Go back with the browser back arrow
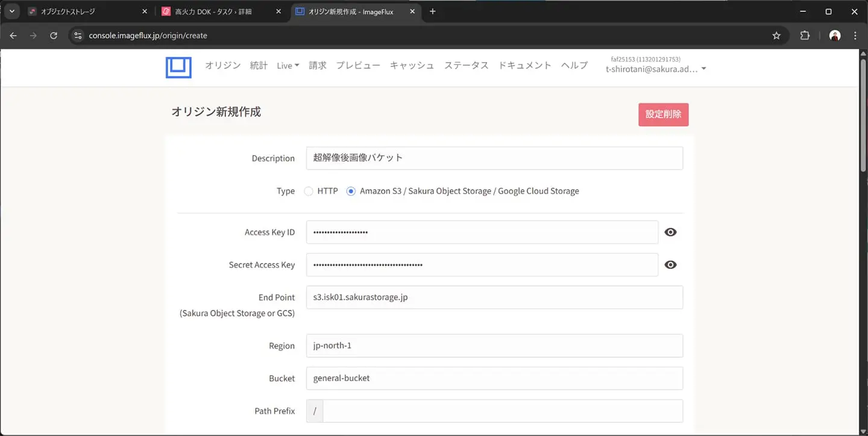Screen dimensions: 868x436 coord(13,36)
